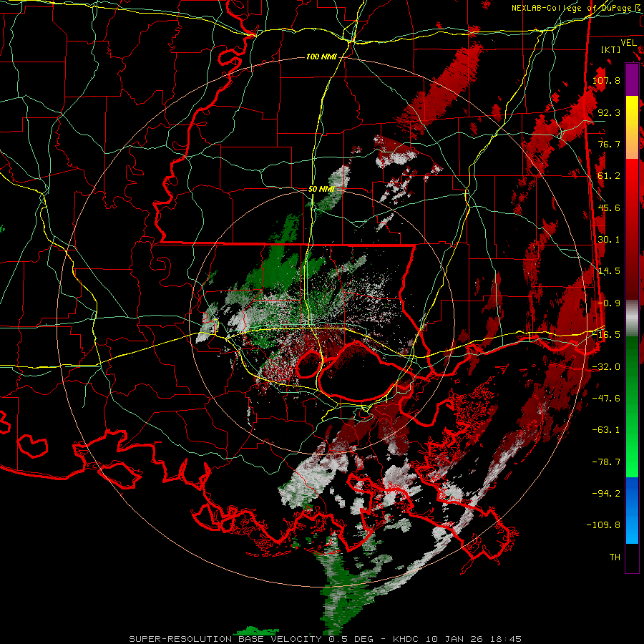Click the SUPER-RESOLUTION BASE VELOCITY caption text

coord(225,639)
